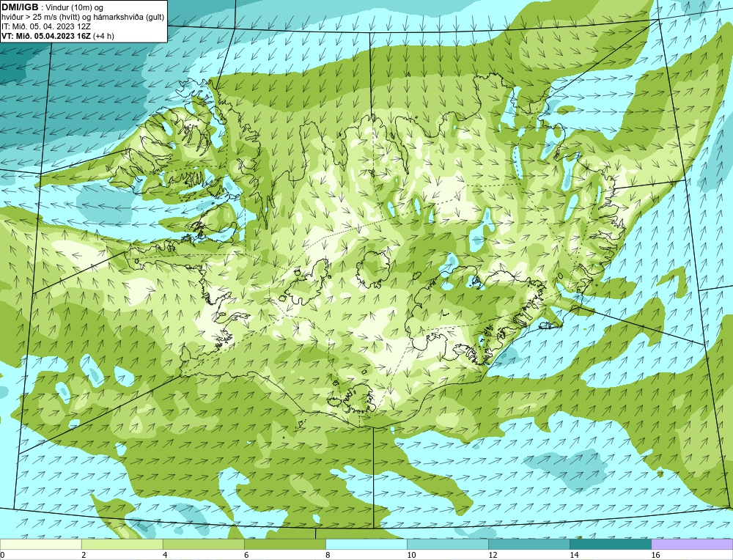733x560 pixels.
Task: Click the 0–2 m/s palest yellow legend swatch
Action: coord(40,544)
